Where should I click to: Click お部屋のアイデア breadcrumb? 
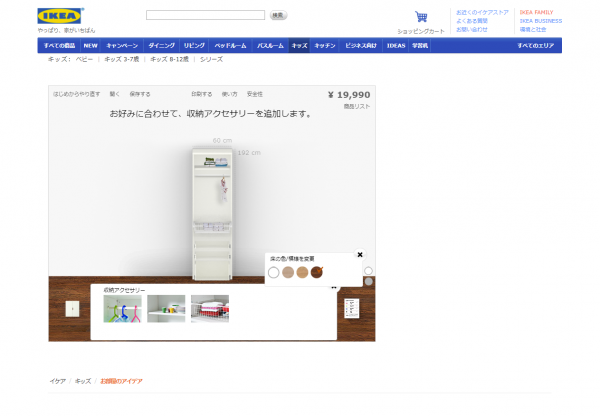[121, 381]
